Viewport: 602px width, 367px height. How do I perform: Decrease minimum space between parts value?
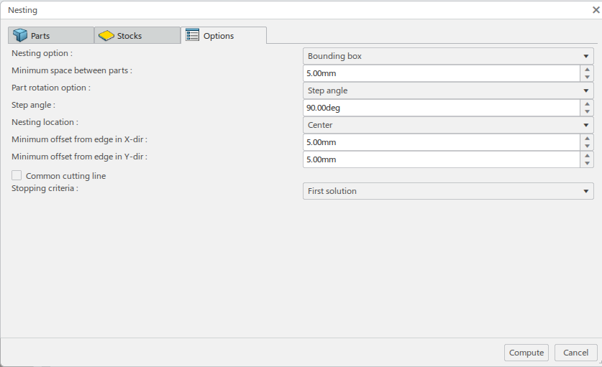587,77
